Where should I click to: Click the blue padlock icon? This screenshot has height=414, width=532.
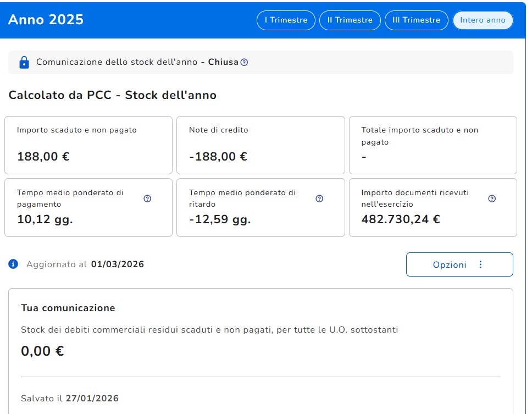[24, 62]
